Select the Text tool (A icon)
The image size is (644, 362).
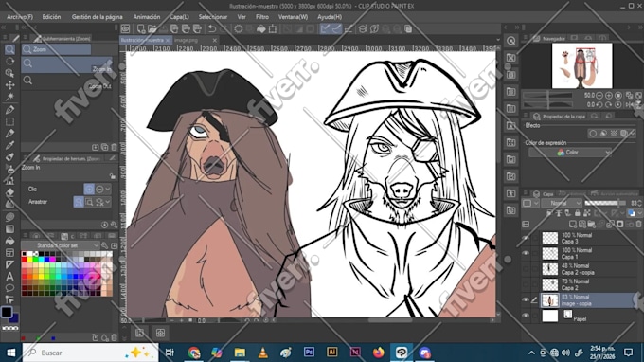click(9, 277)
